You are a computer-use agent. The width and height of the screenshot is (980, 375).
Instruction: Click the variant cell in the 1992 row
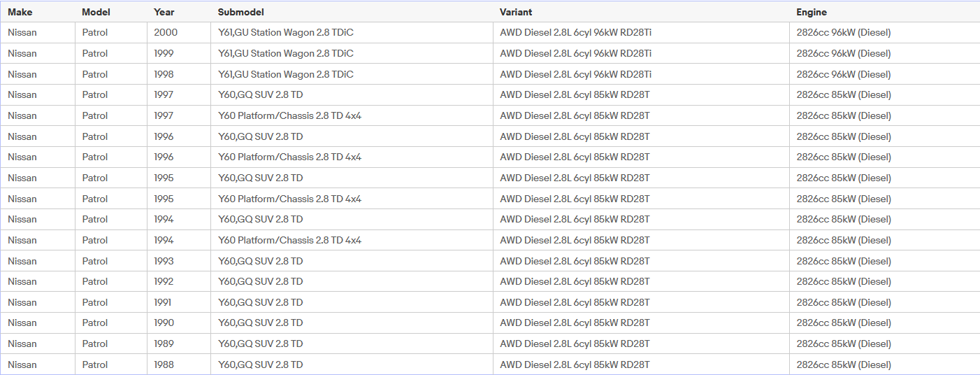[641, 281]
